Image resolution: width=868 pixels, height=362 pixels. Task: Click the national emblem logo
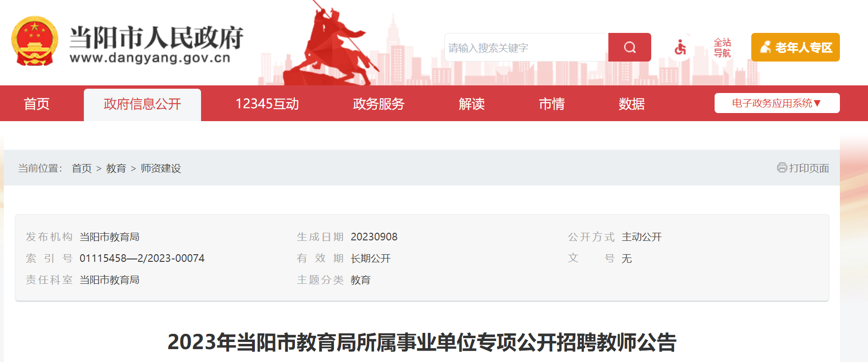pyautogui.click(x=34, y=41)
